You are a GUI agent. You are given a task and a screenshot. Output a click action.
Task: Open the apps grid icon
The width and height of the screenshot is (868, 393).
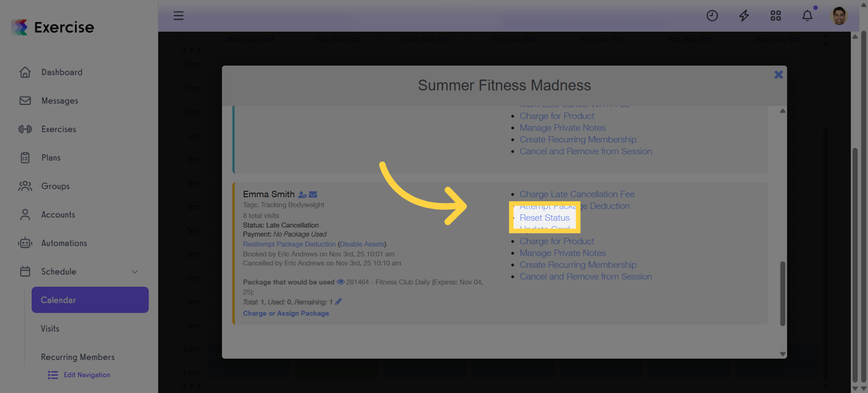(x=776, y=16)
